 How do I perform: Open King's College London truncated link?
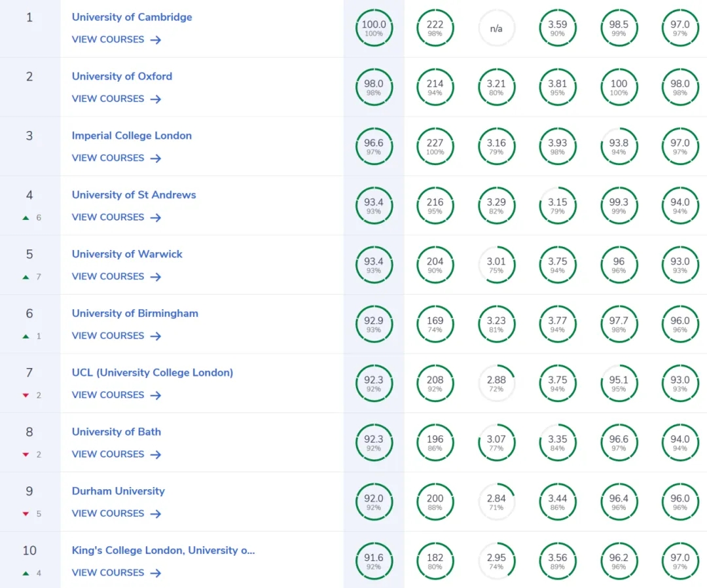click(x=163, y=550)
